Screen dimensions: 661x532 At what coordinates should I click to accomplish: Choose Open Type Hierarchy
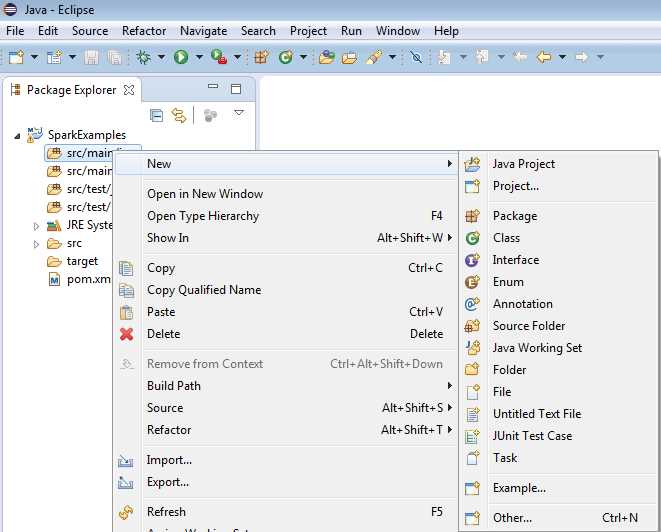287,216
